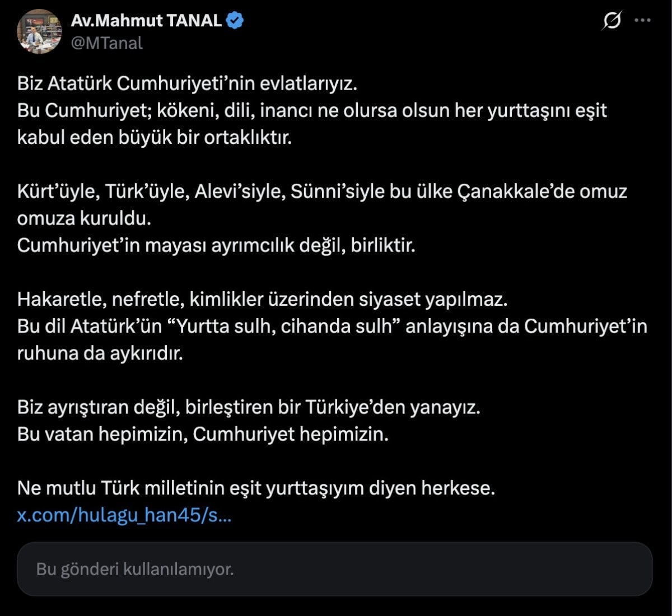Image resolution: width=672 pixels, height=616 pixels.
Task: Follow the x.com/hulagu_han45 link
Action: click(x=124, y=515)
